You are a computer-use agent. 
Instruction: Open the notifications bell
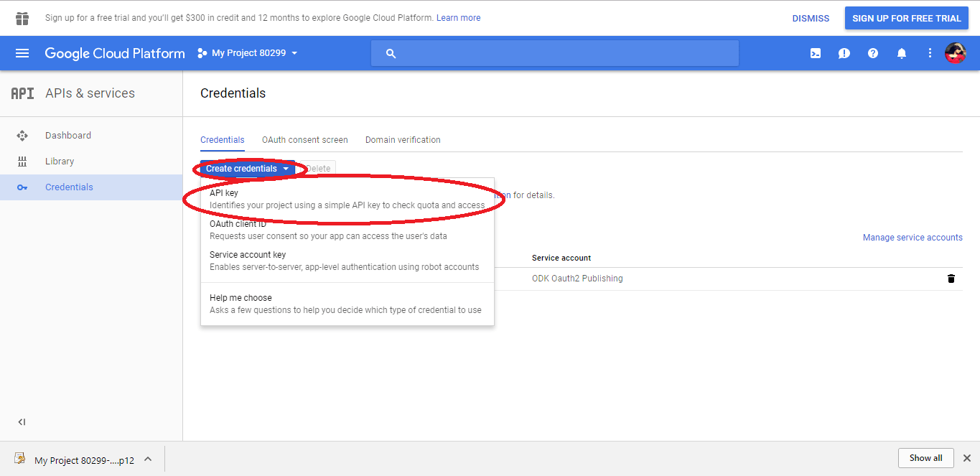coord(902,53)
